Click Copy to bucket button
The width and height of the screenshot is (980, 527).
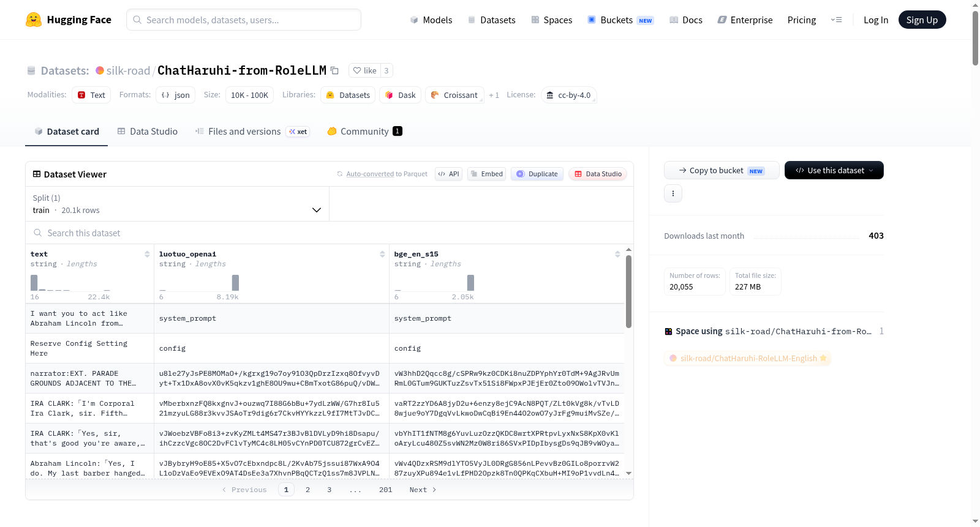tap(722, 170)
